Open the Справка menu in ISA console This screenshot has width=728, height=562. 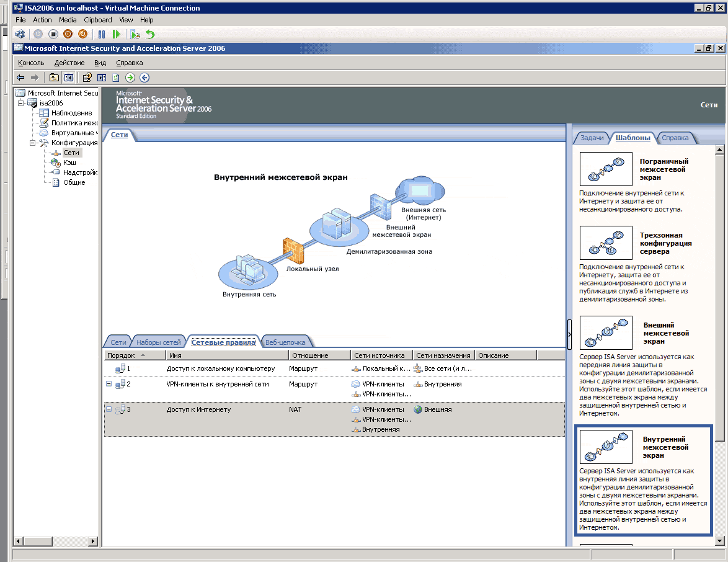[130, 63]
